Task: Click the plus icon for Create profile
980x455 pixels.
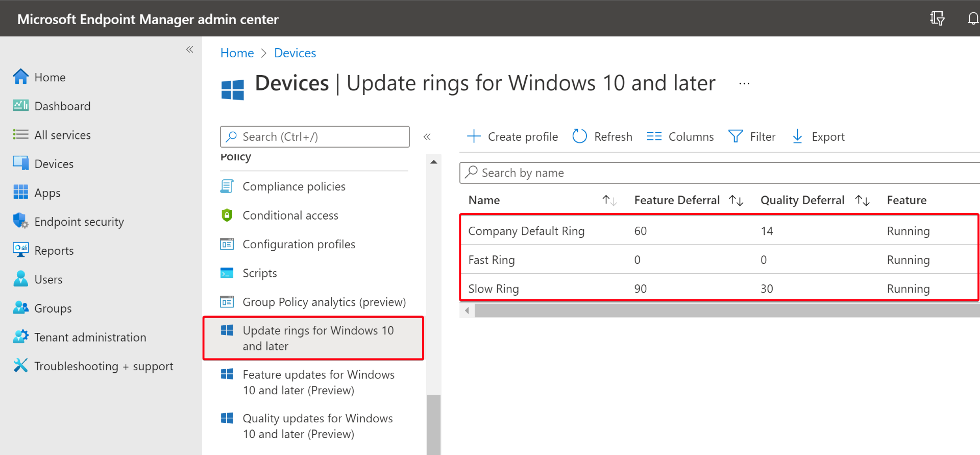Action: (474, 136)
